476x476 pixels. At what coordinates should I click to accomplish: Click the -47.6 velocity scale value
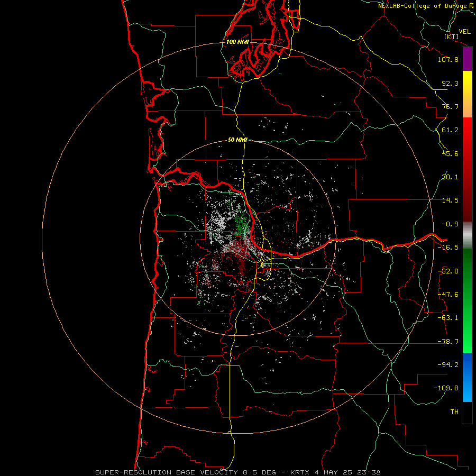(448, 295)
